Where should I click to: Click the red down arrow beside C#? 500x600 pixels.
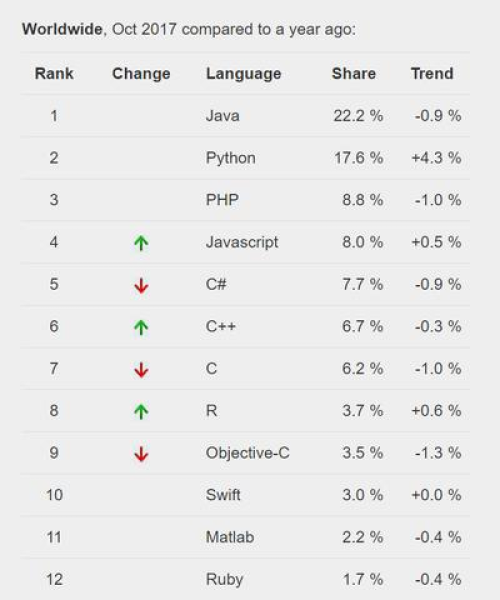(141, 285)
